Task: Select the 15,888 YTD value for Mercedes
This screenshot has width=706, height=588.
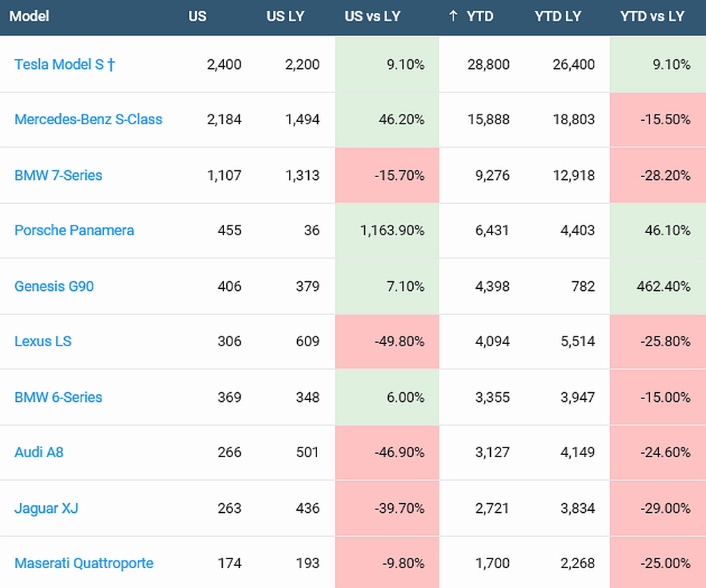Action: point(489,119)
